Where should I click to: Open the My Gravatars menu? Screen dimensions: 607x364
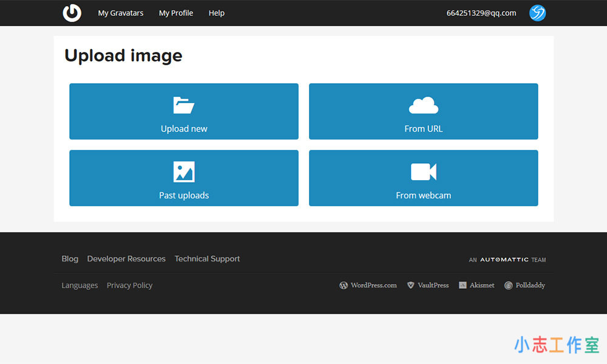click(x=121, y=13)
